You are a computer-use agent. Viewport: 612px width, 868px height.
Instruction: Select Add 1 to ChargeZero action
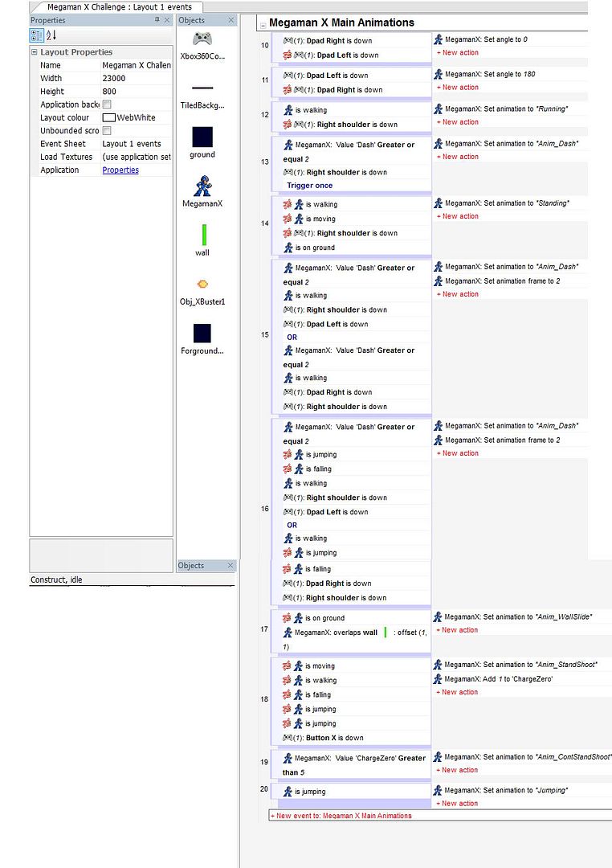(498, 678)
